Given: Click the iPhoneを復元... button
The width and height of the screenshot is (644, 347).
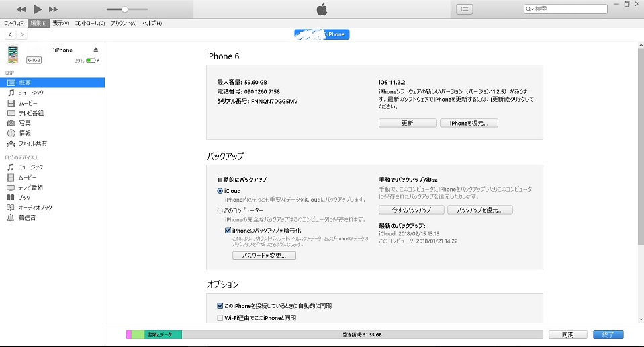Looking at the screenshot, I should 469,123.
